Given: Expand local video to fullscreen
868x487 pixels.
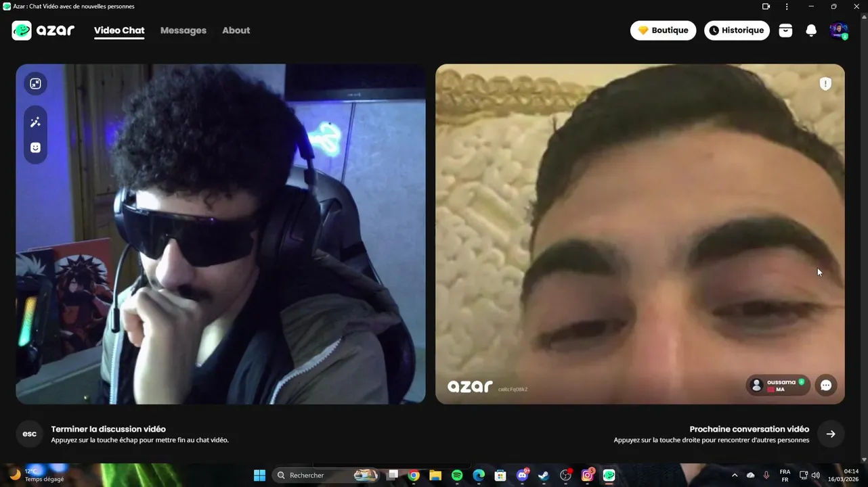Looking at the screenshot, I should 35,84.
